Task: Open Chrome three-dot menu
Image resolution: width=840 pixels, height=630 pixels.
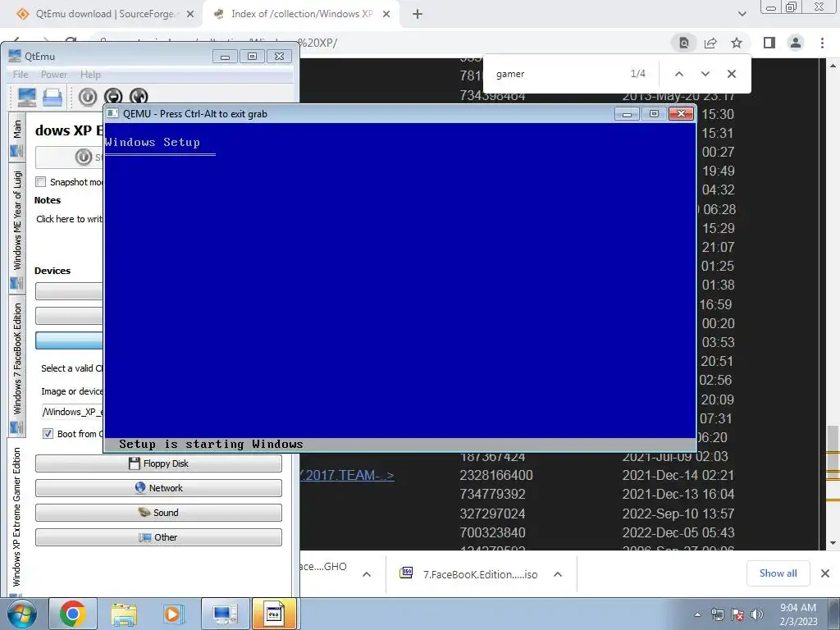Action: pos(822,43)
